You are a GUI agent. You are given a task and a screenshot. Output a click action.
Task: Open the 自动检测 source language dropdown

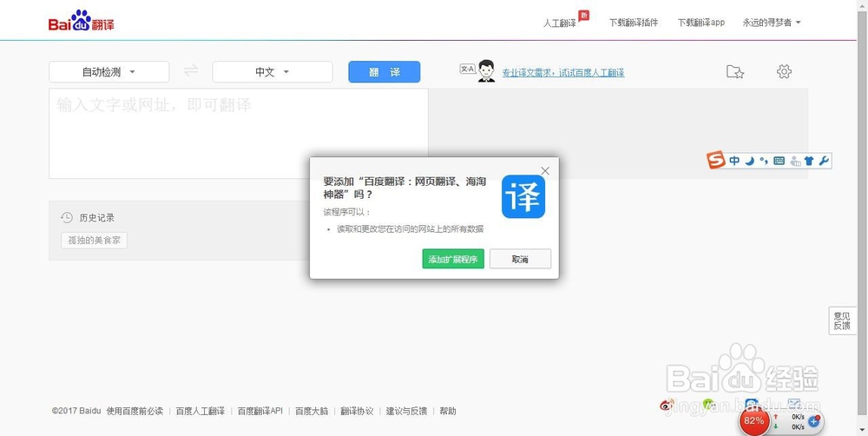(x=109, y=72)
